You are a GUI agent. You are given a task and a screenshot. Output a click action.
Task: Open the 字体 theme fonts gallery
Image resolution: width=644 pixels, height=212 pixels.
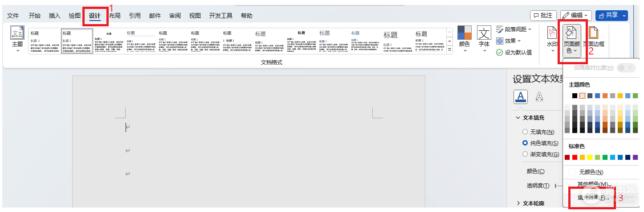[484, 39]
